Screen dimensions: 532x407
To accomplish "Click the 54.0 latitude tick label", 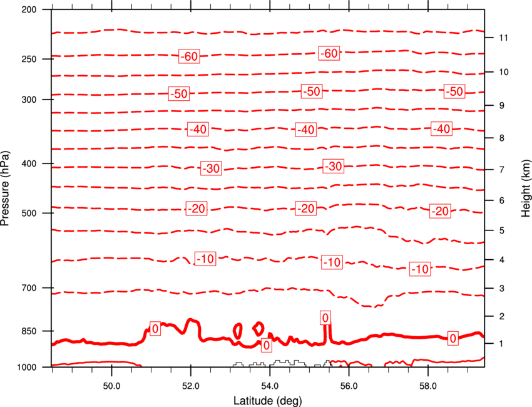I will click(x=270, y=386).
